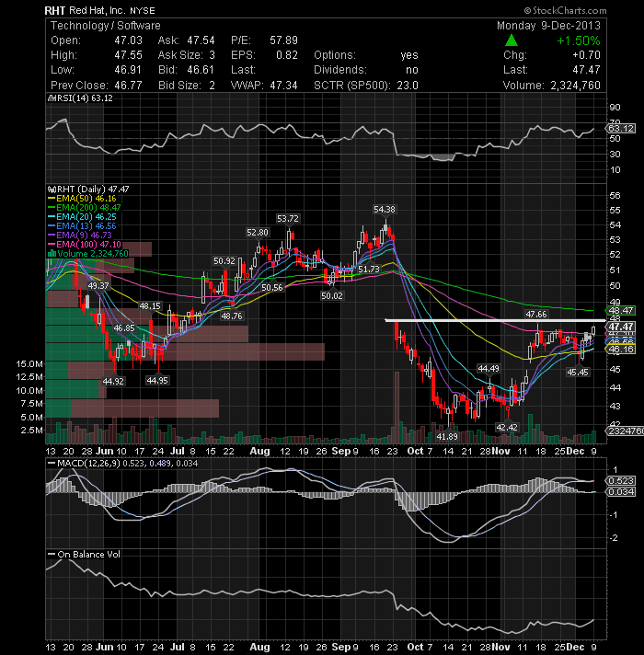Screen dimensions: 644x655
Task: Click the volume bars icon in the legend
Action: pos(52,253)
